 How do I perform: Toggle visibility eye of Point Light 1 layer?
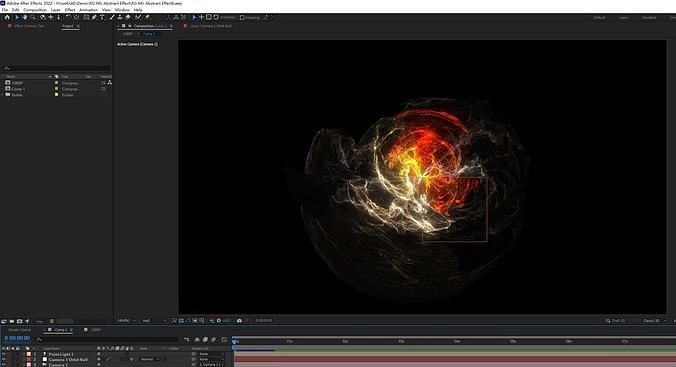click(3, 354)
